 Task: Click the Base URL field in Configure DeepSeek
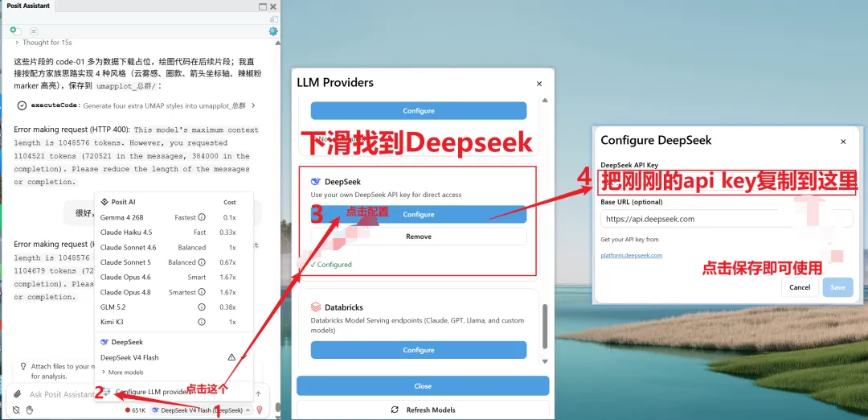coord(727,219)
